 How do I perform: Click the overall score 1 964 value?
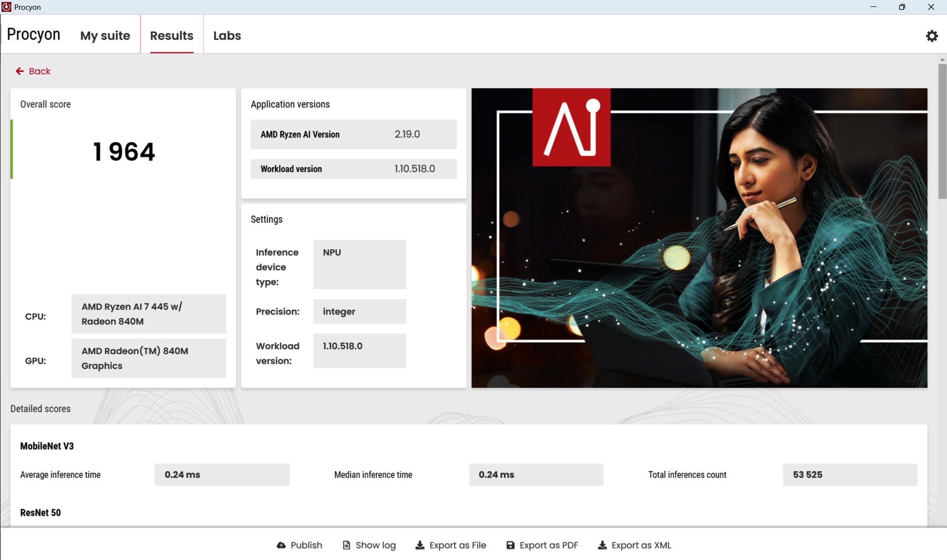124,151
